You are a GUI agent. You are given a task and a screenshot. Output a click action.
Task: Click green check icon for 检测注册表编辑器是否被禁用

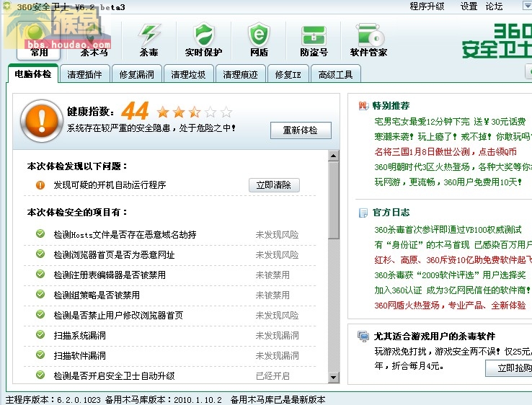(40, 274)
